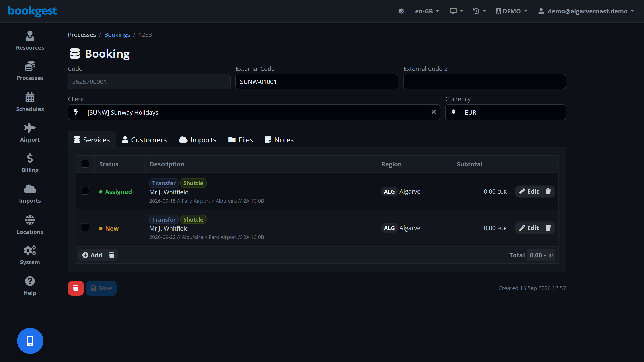
Task: Switch to the Files tab
Action: (241, 140)
